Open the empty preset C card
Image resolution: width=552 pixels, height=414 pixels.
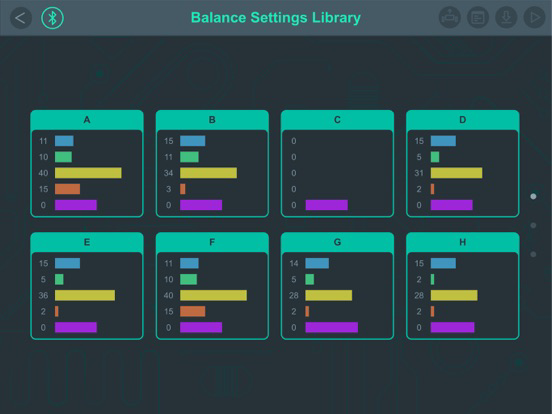337,164
